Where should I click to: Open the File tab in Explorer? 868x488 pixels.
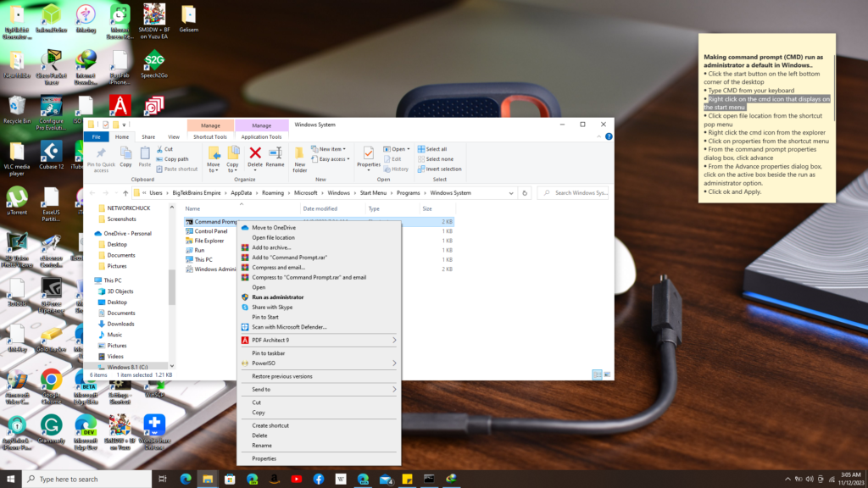coord(97,136)
